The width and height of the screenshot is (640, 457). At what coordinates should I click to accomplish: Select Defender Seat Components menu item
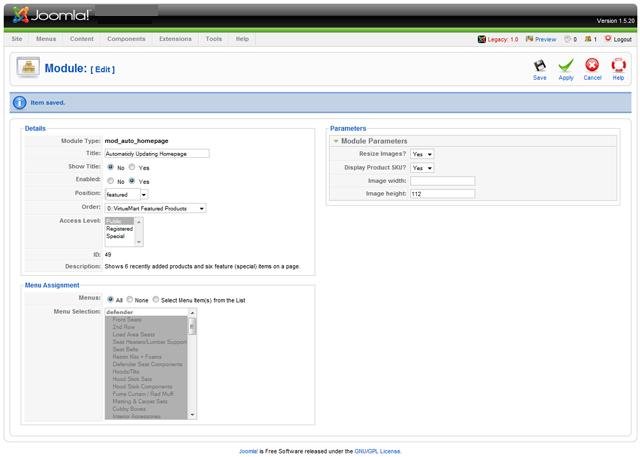[146, 364]
